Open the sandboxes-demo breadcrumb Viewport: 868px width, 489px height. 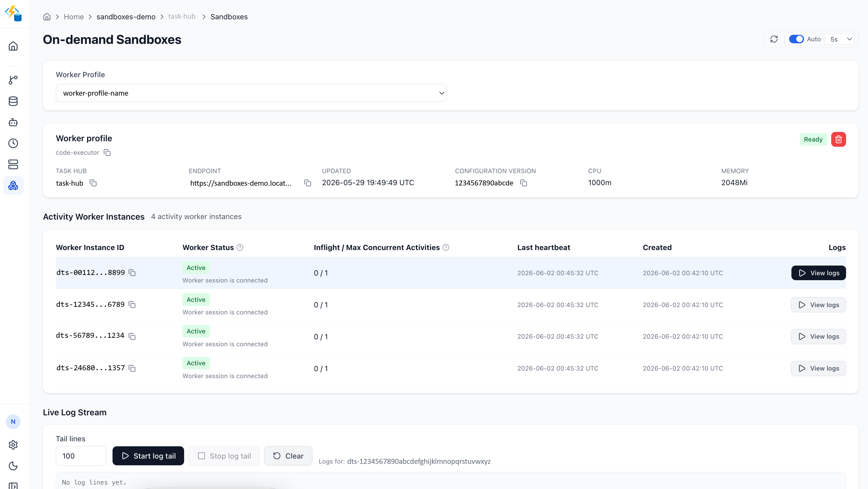point(126,17)
